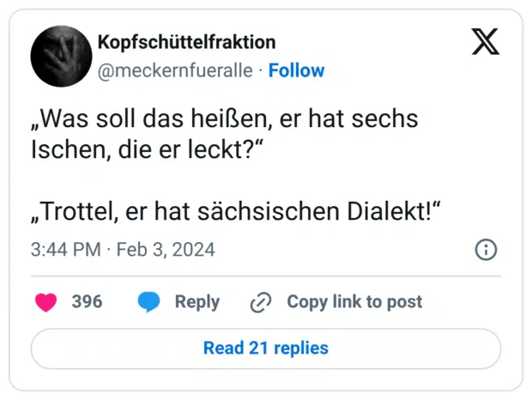The width and height of the screenshot is (532, 400).
Task: Click the chain link copy icon
Action: (260, 302)
